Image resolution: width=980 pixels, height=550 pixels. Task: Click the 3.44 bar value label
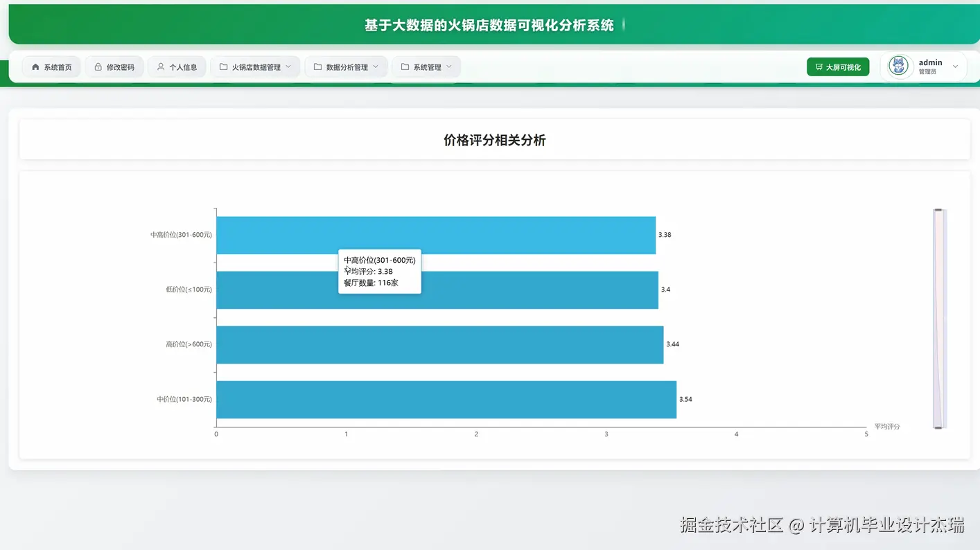[x=672, y=344]
